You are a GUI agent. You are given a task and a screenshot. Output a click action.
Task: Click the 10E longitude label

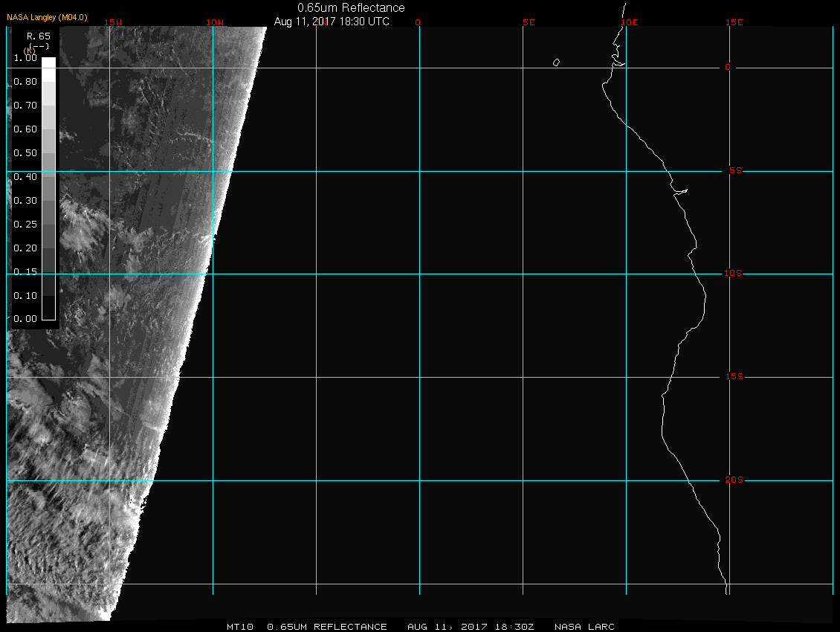[x=629, y=22]
